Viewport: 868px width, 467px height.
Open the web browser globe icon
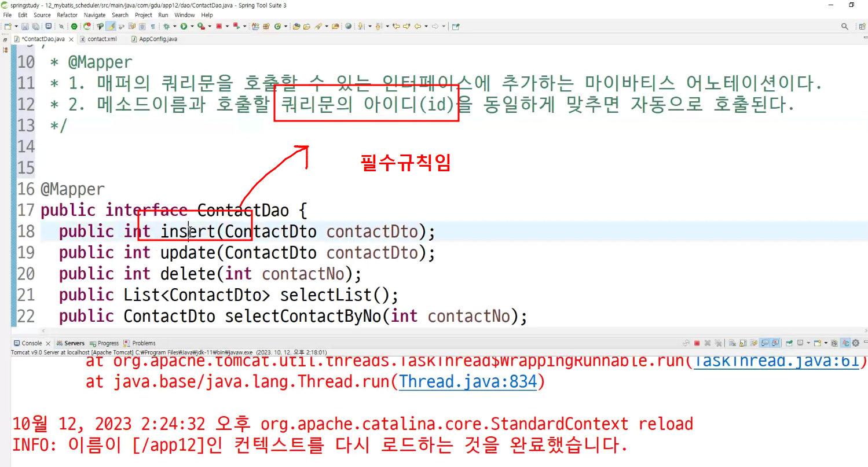(348, 26)
